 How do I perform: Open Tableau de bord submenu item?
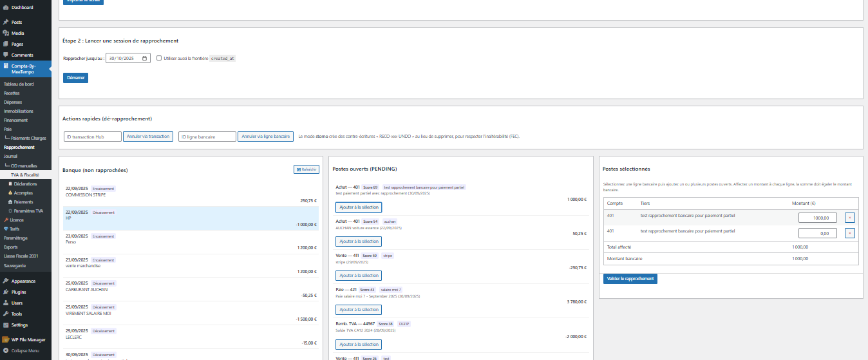coord(19,84)
